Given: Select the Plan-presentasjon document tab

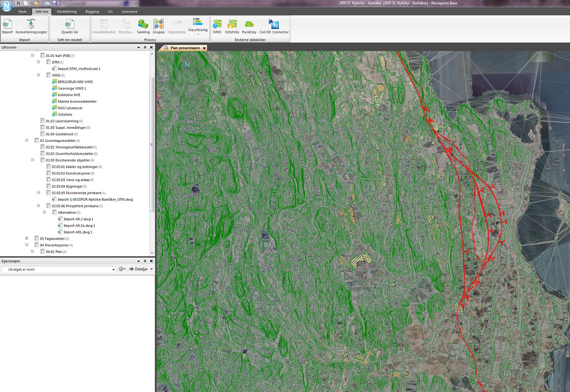Looking at the screenshot, I should (x=182, y=48).
